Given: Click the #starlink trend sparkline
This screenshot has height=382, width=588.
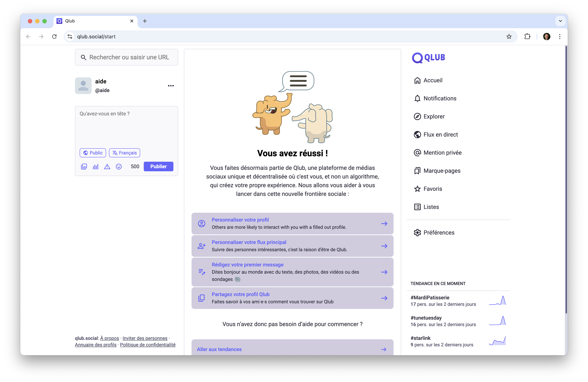Looking at the screenshot, I should pyautogui.click(x=497, y=341).
